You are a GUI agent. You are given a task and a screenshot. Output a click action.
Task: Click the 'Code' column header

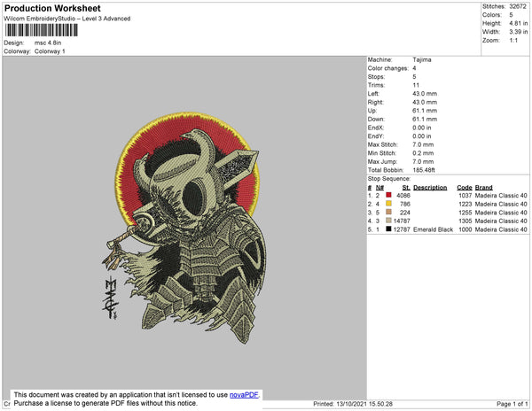(x=465, y=188)
